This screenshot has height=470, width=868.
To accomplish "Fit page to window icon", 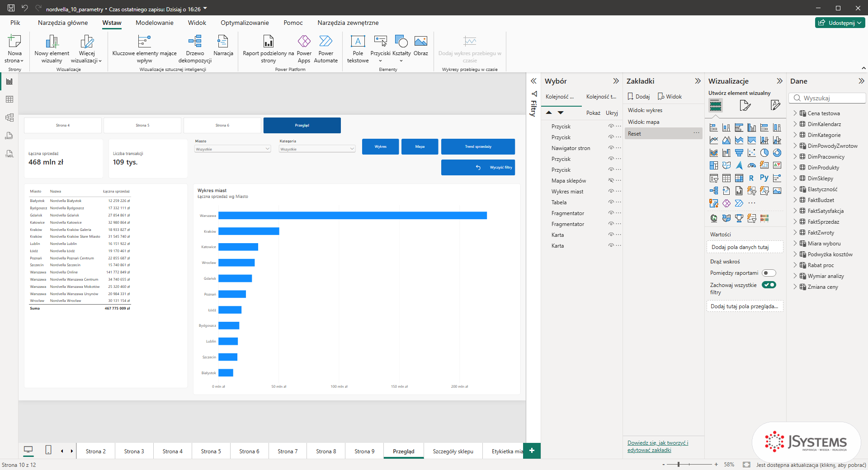I will (x=746, y=465).
